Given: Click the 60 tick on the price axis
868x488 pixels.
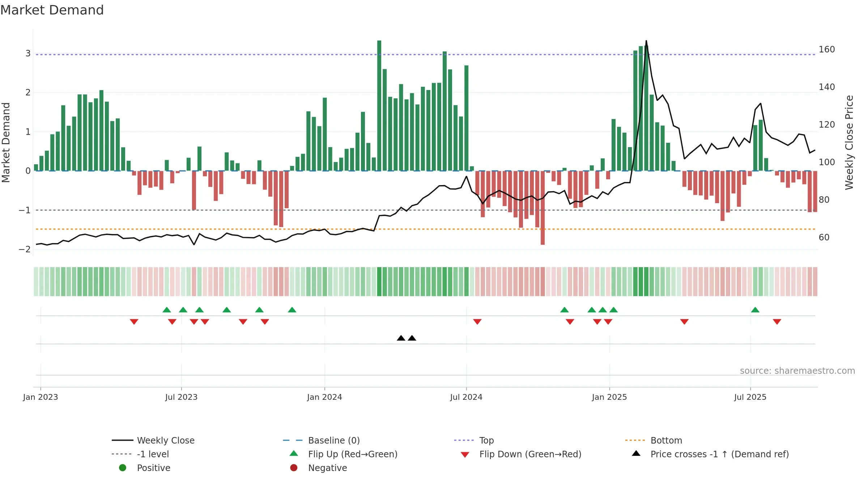Looking at the screenshot, I should point(824,237).
